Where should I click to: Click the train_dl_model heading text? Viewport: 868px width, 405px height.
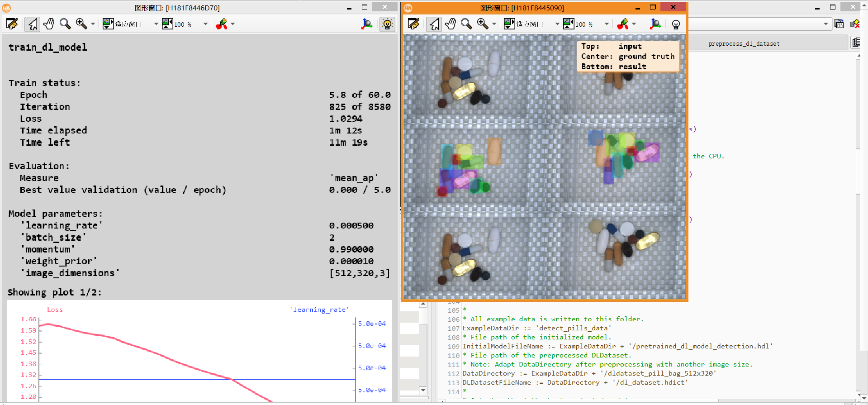[48, 48]
